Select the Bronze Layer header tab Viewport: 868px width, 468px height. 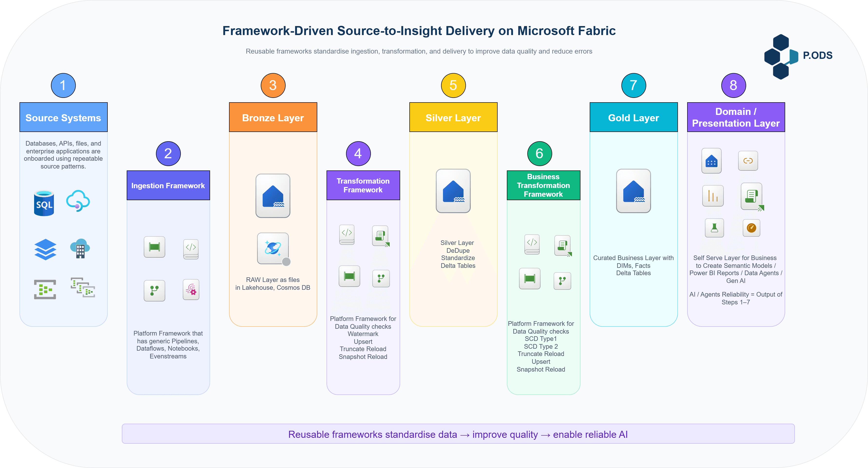(273, 118)
